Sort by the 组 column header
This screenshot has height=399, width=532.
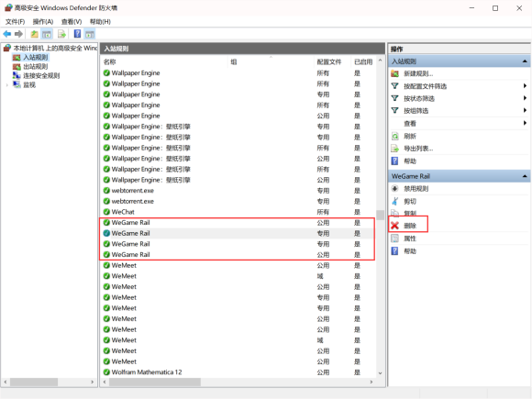coord(271,61)
